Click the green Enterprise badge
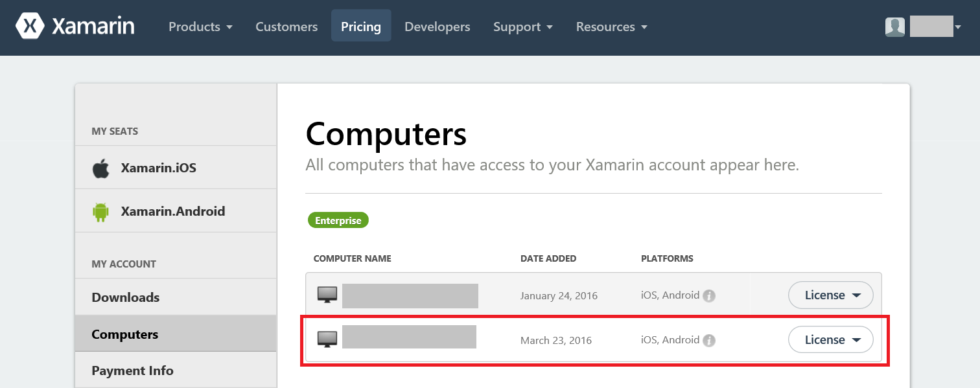Image resolution: width=980 pixels, height=388 pixels. (338, 220)
